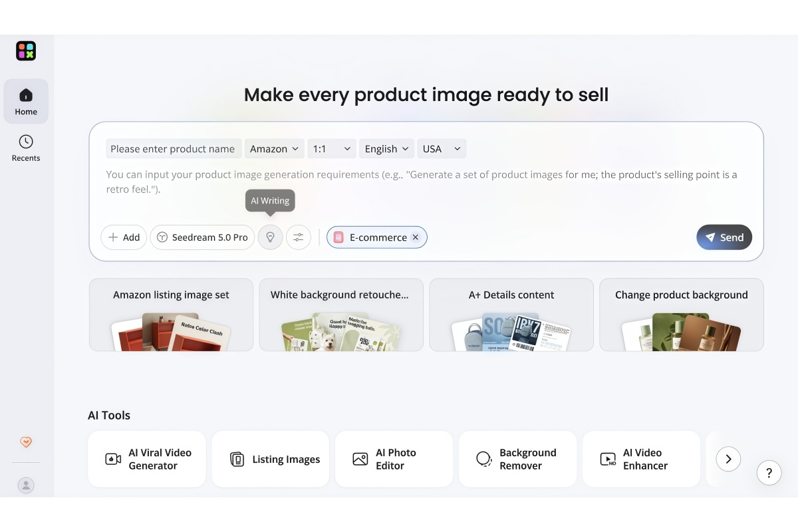Open the user profile avatar icon
Image resolution: width=798 pixels, height=532 pixels.
click(x=26, y=485)
